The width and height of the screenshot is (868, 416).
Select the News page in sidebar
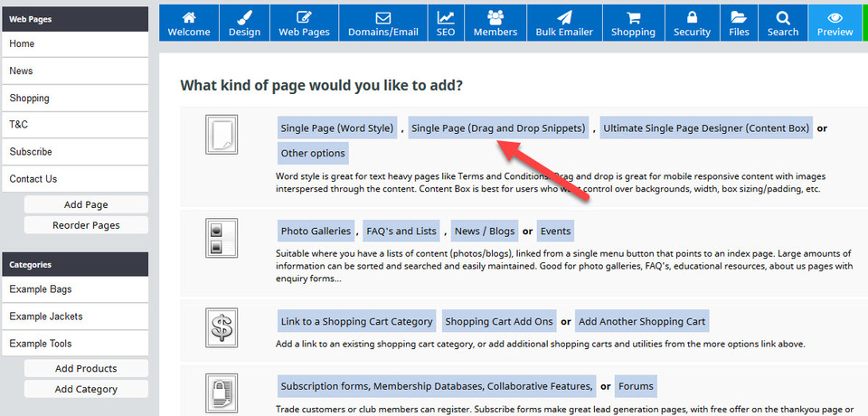[x=74, y=71]
